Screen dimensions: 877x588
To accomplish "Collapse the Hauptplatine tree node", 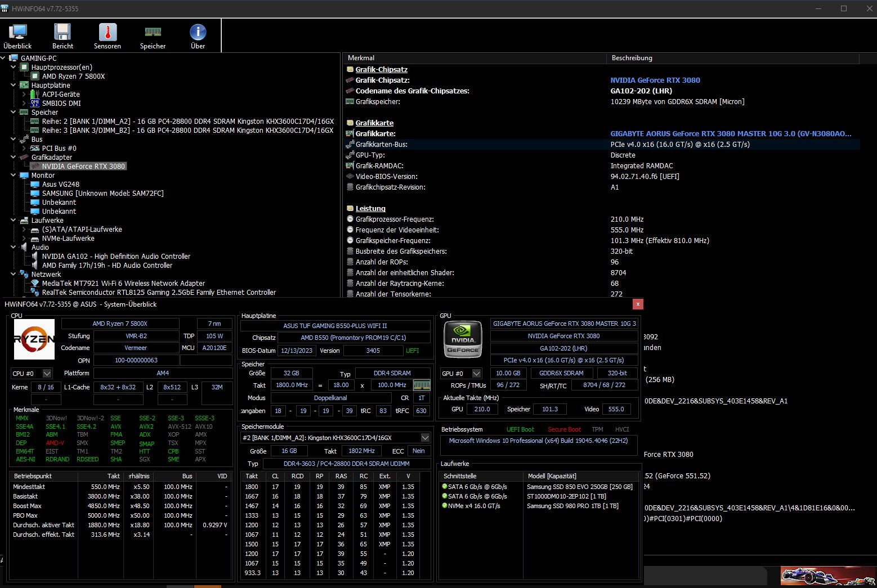I will point(14,85).
